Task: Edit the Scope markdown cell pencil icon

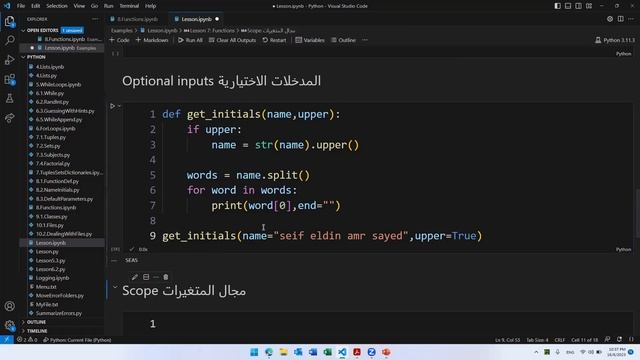Action: pos(135,277)
